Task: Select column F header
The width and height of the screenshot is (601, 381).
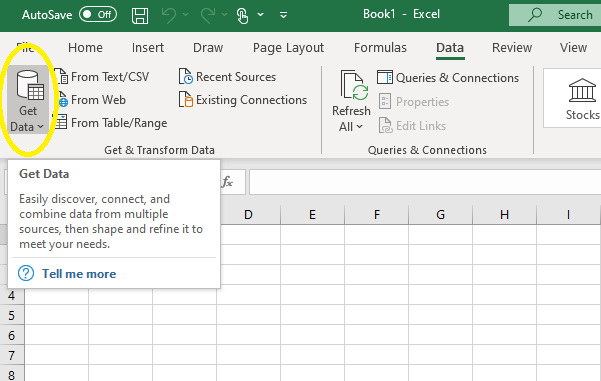Action: [377, 215]
